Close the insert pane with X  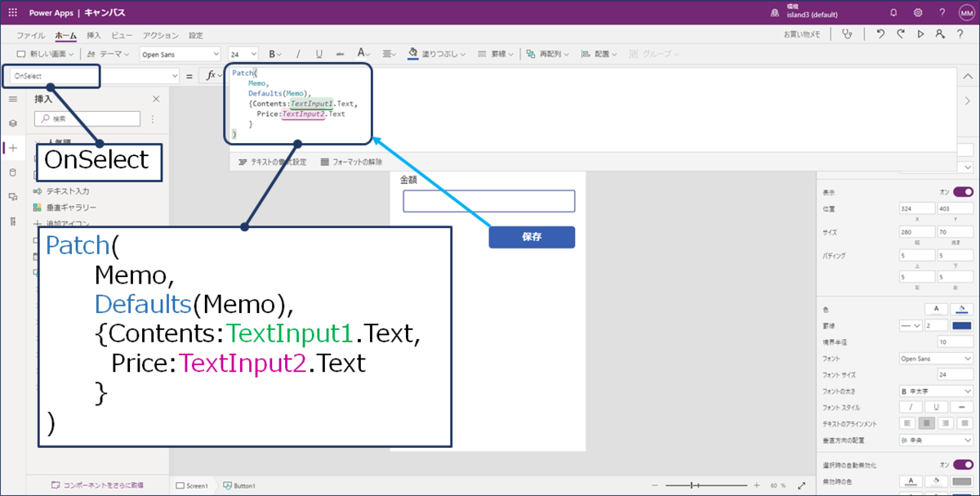156,99
